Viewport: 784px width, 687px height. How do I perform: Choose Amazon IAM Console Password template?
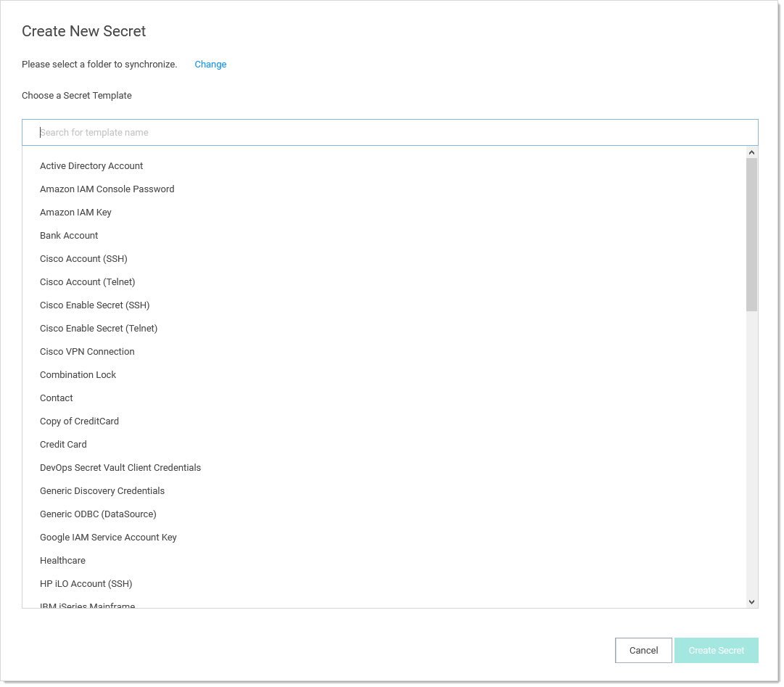(x=107, y=189)
